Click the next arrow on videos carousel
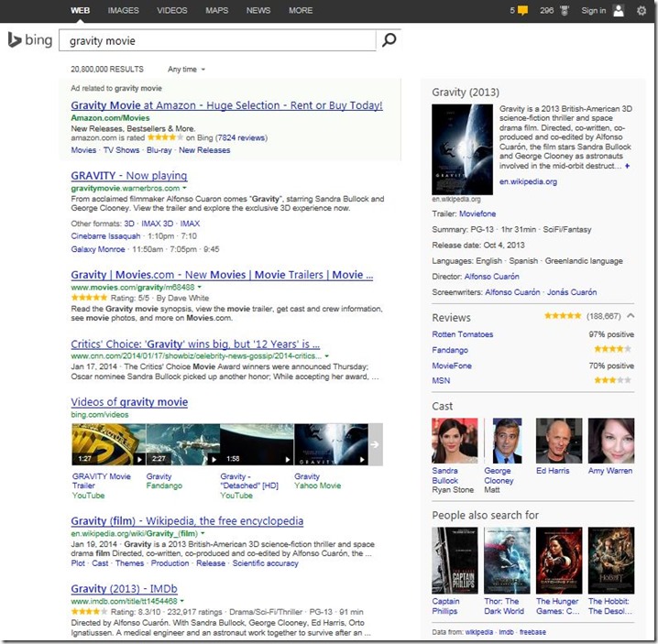 coord(376,444)
